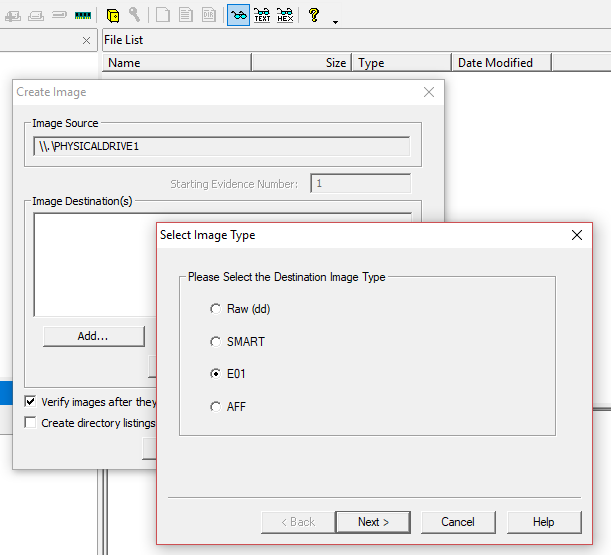Viewport: 611px width, 555px height.
Task: Choose the SMART image type
Action: coord(215,342)
